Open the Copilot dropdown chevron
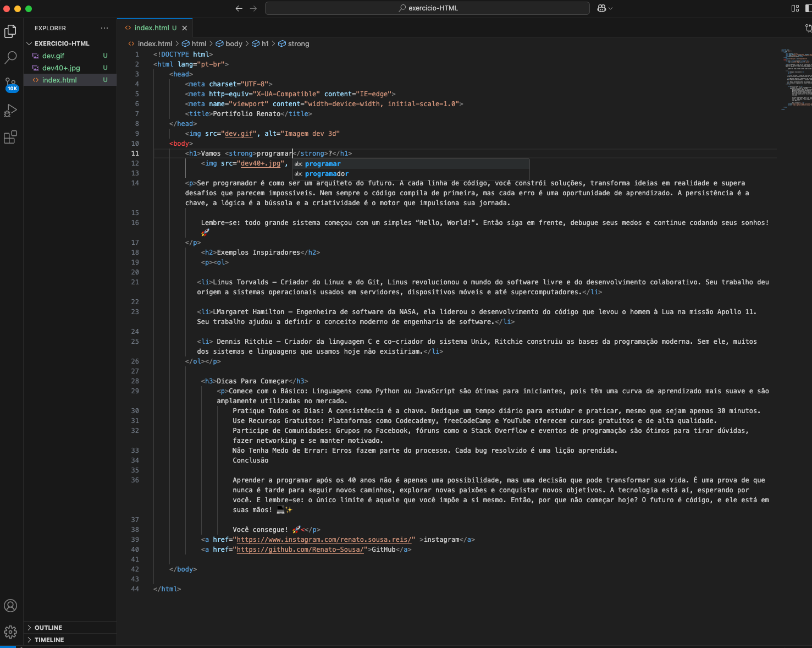 [610, 8]
